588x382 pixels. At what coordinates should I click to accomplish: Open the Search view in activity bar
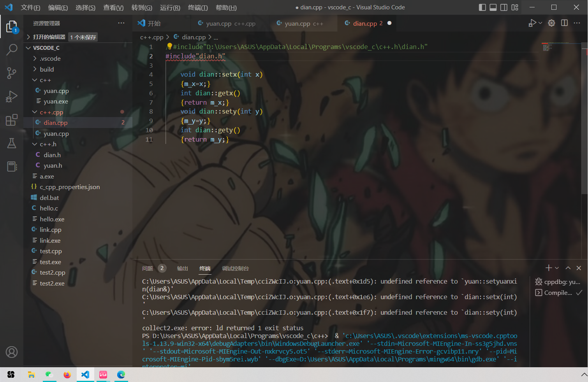point(12,50)
